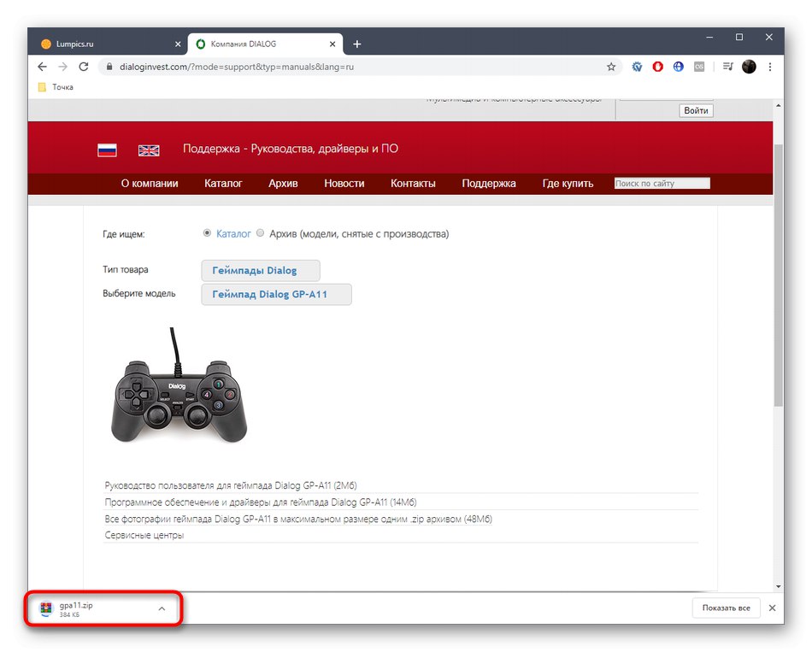Click the padlock site info icon
This screenshot has width=812, height=652.
pyautogui.click(x=109, y=67)
